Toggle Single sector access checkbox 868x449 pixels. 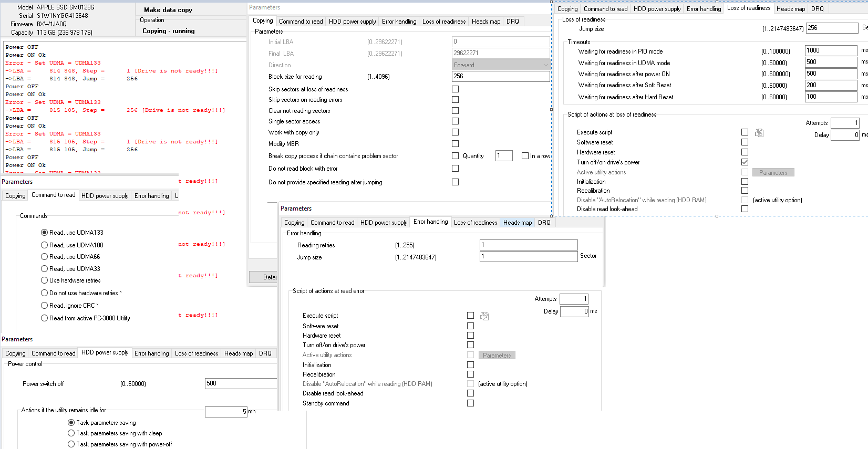[x=455, y=121]
